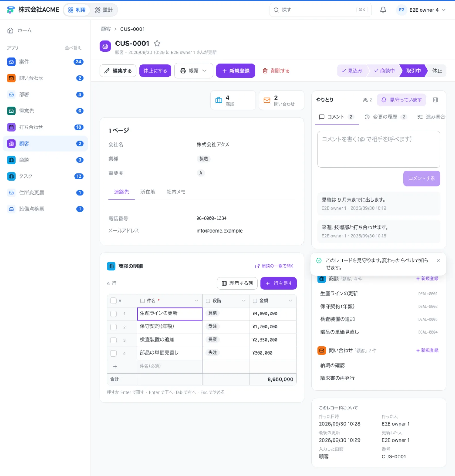Click the 削除する button

[276, 71]
